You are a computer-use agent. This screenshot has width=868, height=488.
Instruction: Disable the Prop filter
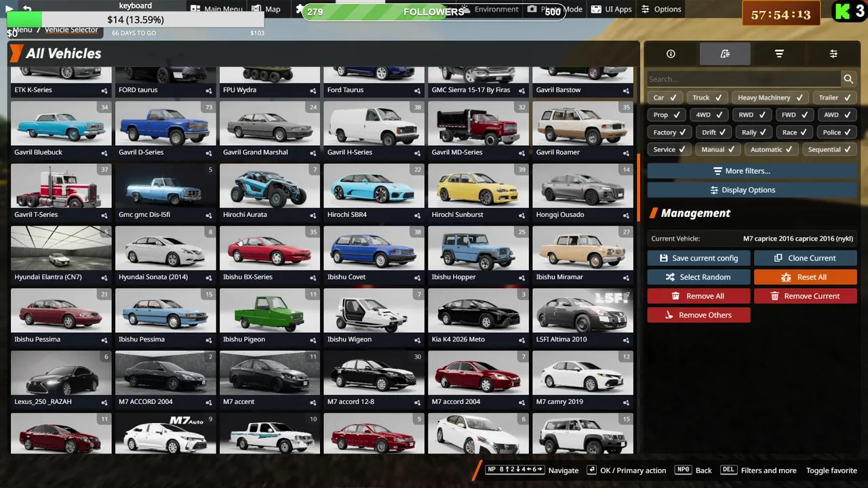click(667, 115)
